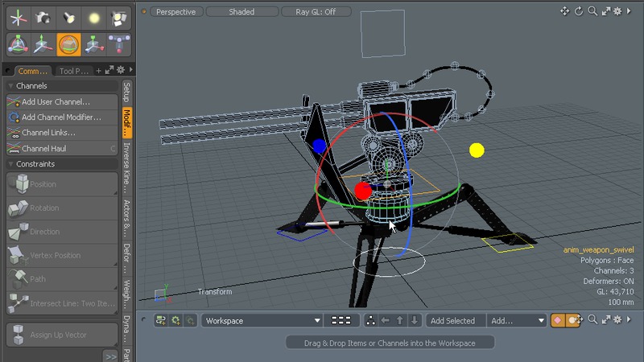The height and width of the screenshot is (362, 644).
Task: Click Add Selected
Action: 452,320
